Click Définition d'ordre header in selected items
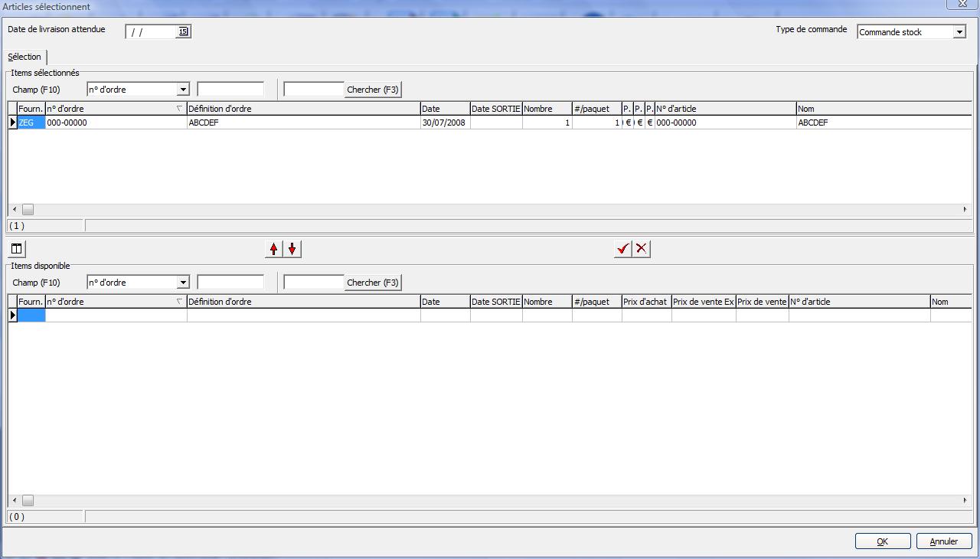Viewport: 980px width, 559px height. (304, 109)
